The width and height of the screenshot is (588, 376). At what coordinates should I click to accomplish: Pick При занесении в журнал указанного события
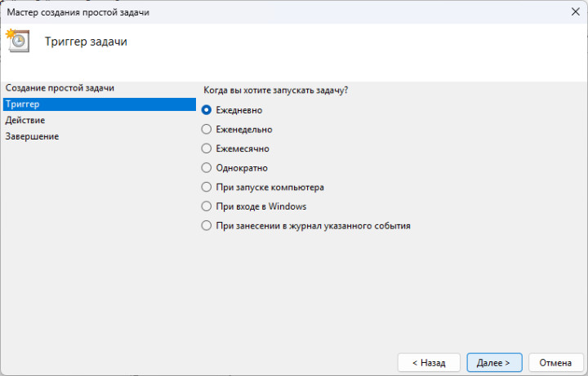coord(207,225)
